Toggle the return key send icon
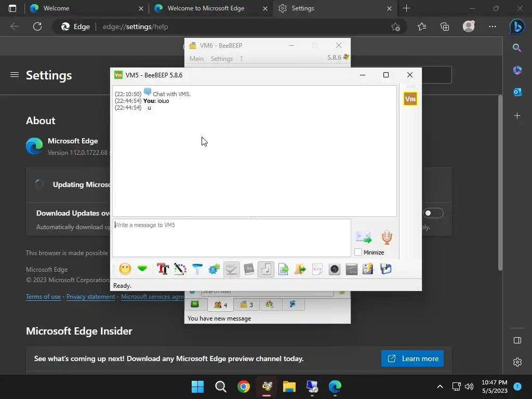Viewport: 532px width, 399px height. [x=266, y=269]
